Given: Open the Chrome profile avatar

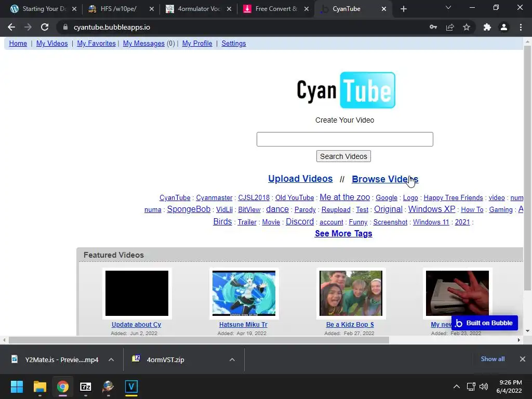Looking at the screenshot, I should [504, 27].
